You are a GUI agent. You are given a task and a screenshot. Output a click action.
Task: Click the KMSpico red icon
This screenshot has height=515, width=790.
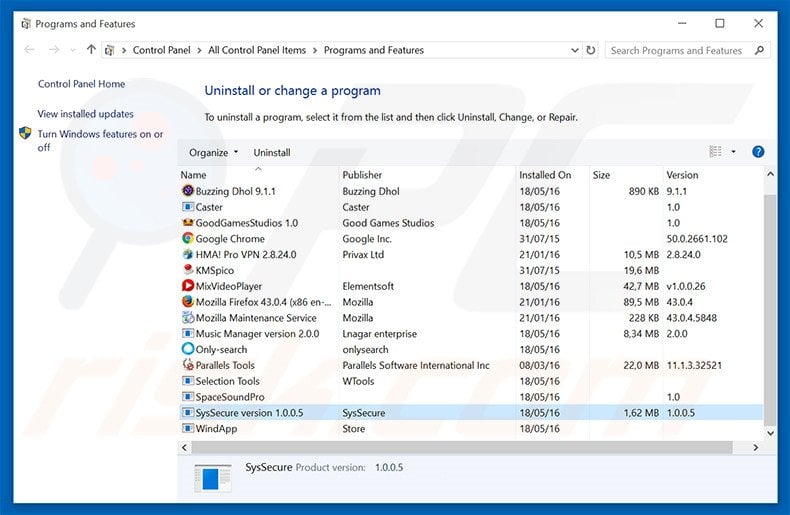[188, 270]
